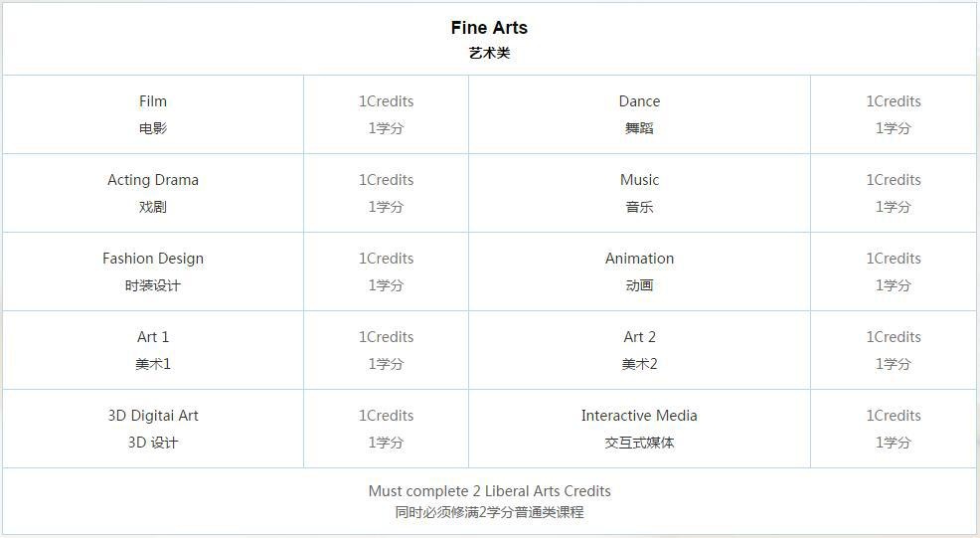The height and width of the screenshot is (538, 980).
Task: Click the 1Credits value beside Fashion Design
Action: [x=387, y=259]
